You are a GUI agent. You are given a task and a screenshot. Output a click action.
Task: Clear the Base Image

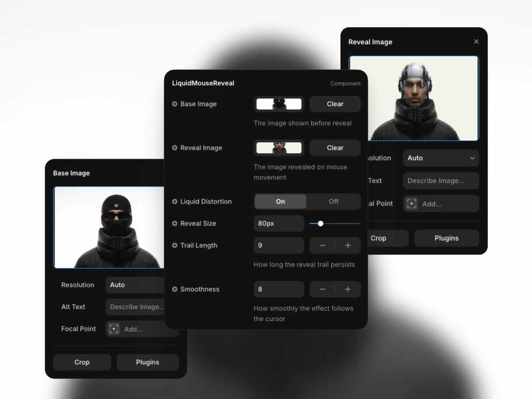335,104
